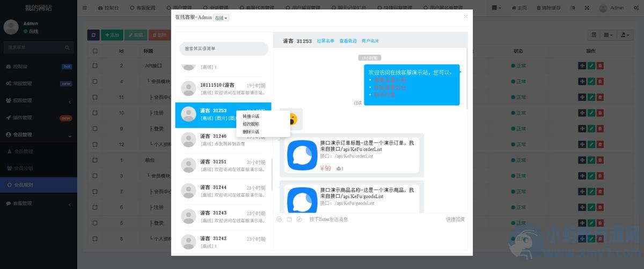This screenshot has height=269, width=644.
Task: Check the checkbox for row Id 3
Action: [95, 176]
